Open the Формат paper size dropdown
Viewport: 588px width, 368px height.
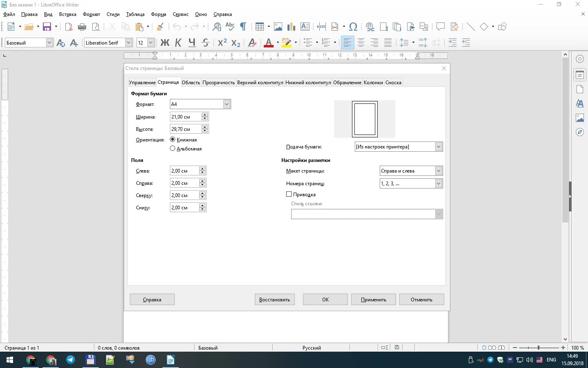click(227, 104)
